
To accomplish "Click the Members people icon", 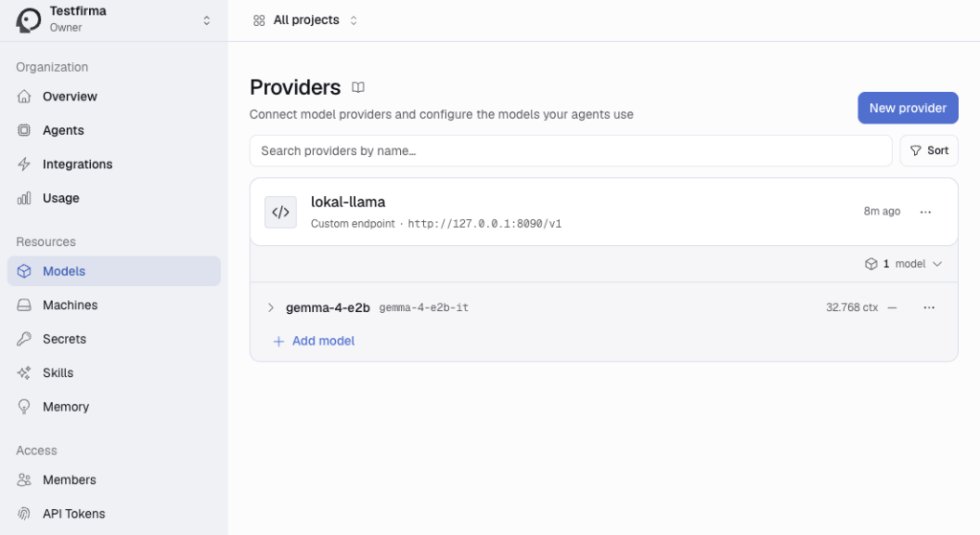I will click(x=24, y=479).
